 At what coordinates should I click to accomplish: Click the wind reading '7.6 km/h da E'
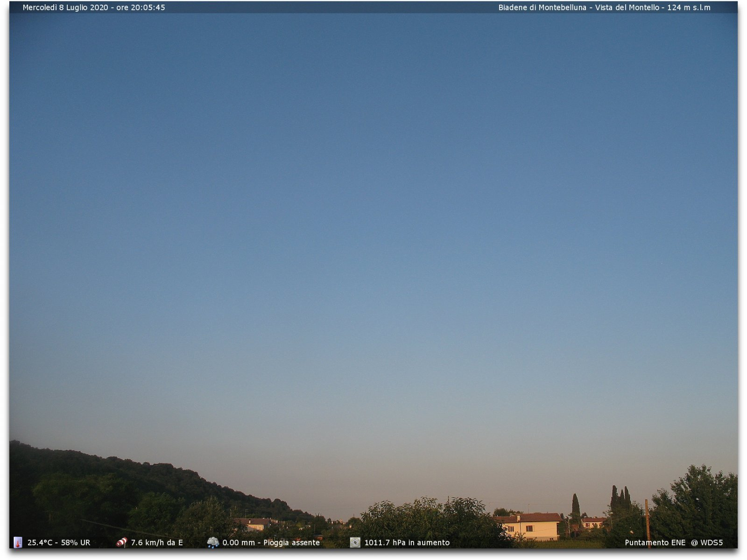(157, 543)
